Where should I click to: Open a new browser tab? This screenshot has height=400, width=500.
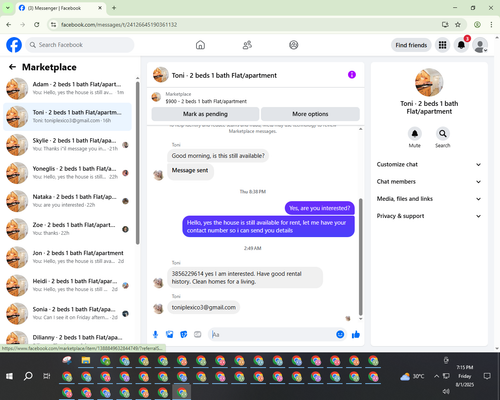click(114, 8)
